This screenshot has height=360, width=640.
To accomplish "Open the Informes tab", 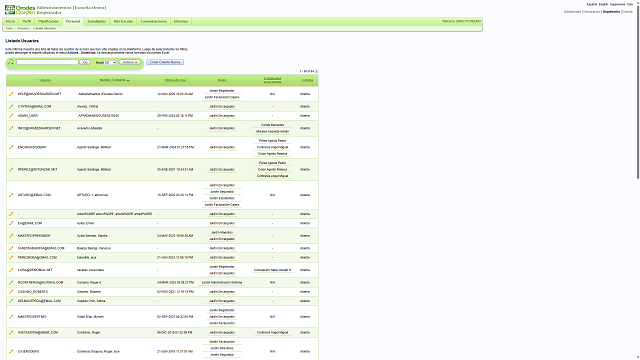I will pos(181,21).
